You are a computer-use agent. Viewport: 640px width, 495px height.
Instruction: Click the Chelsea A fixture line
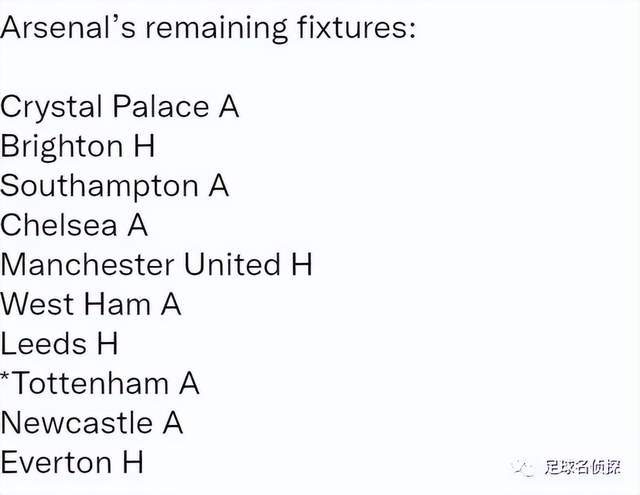tap(74, 225)
